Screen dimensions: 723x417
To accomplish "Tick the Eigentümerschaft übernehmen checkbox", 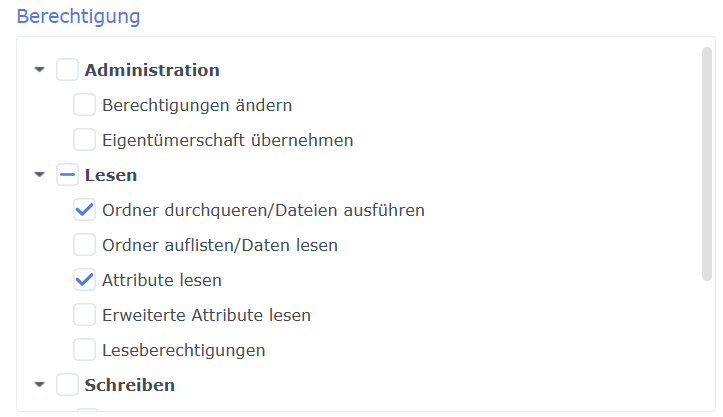I will coord(85,140).
